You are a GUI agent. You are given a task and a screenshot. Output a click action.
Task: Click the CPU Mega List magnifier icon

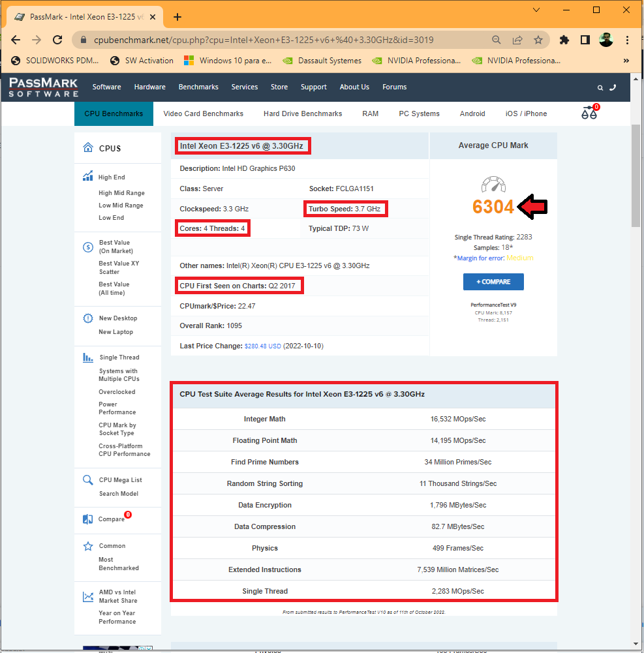88,479
